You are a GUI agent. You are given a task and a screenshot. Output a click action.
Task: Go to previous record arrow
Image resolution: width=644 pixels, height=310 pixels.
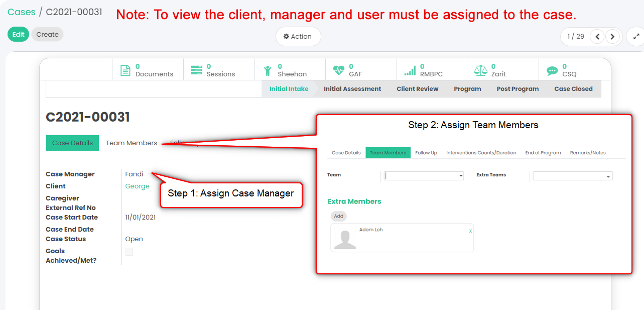(x=597, y=37)
